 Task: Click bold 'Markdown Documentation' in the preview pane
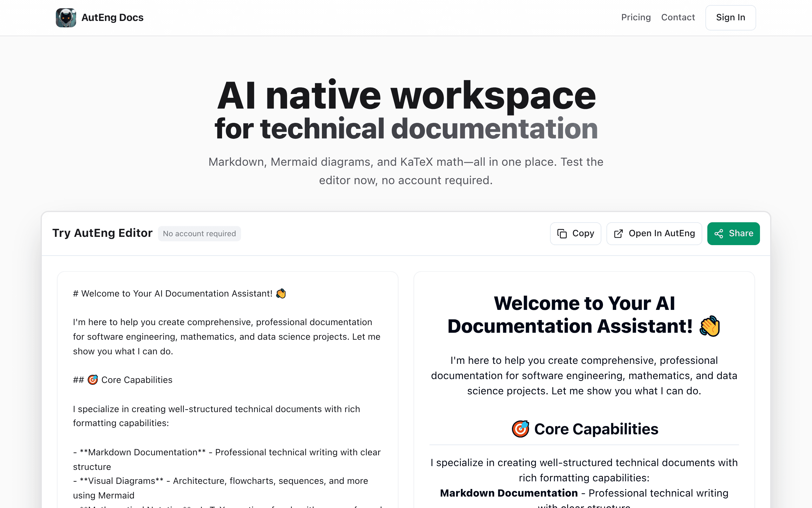509,493
